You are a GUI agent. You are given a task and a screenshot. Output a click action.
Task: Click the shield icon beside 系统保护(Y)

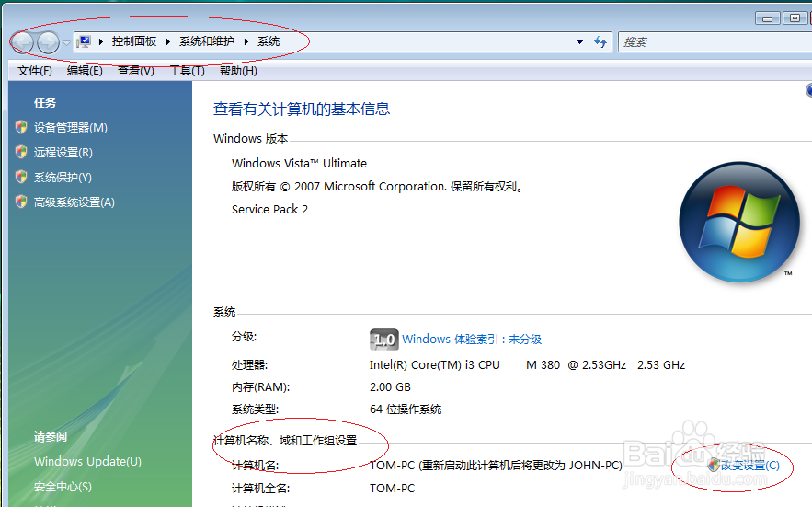[21, 177]
